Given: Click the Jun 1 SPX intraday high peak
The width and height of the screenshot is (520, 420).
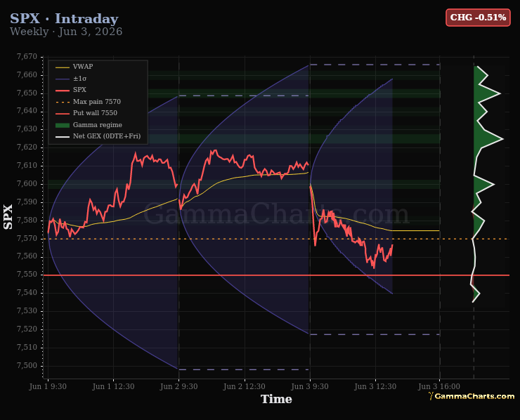Looking at the screenshot, I should pyautogui.click(x=135, y=153).
